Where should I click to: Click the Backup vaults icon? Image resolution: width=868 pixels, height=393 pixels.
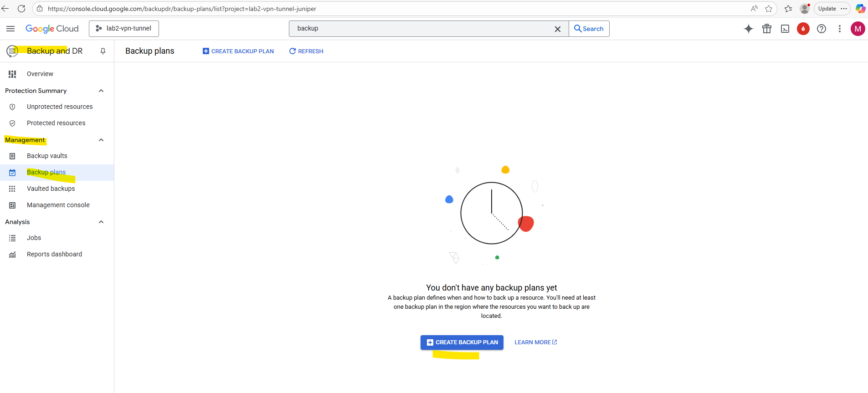12,156
